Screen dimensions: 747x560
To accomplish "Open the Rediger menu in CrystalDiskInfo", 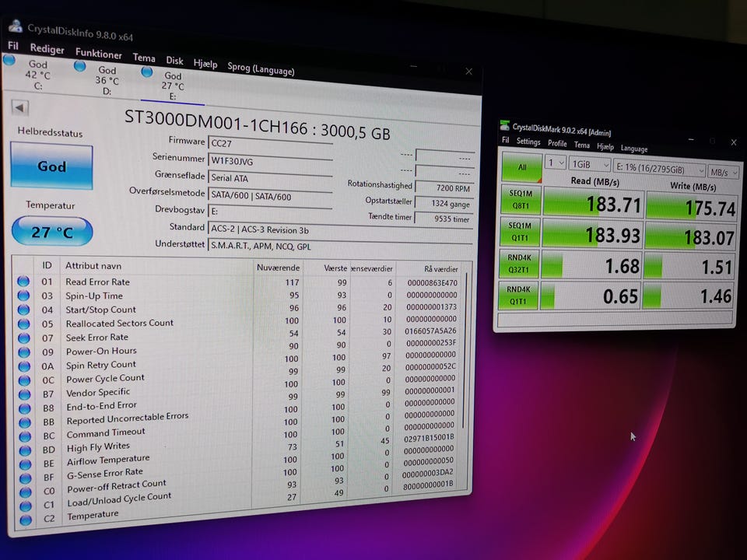I will [47, 48].
